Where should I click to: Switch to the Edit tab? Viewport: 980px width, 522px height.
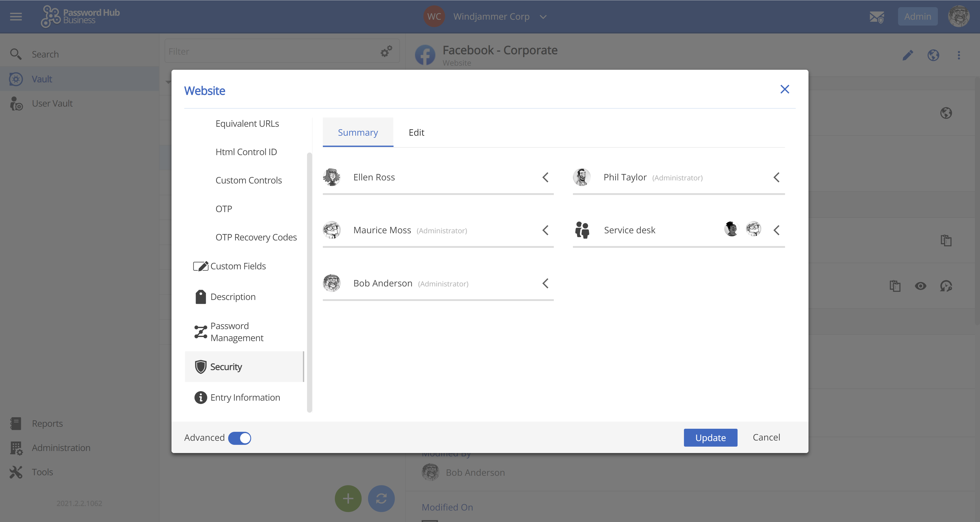point(416,132)
